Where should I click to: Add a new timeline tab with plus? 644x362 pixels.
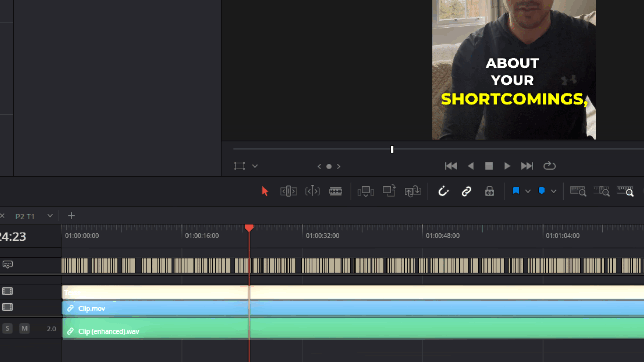click(71, 216)
